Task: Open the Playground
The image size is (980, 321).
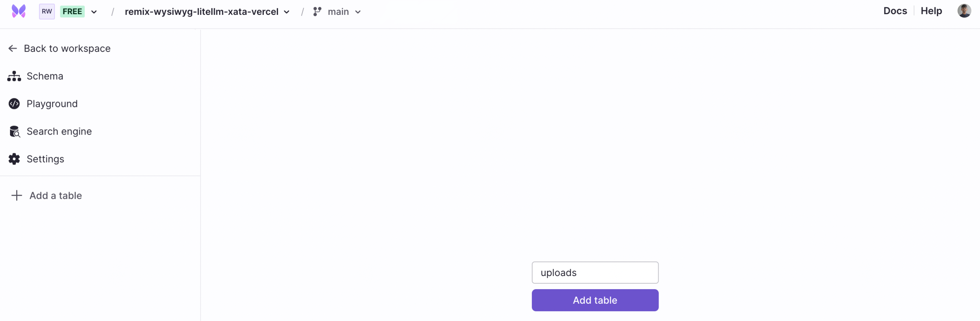Action: pos(52,104)
